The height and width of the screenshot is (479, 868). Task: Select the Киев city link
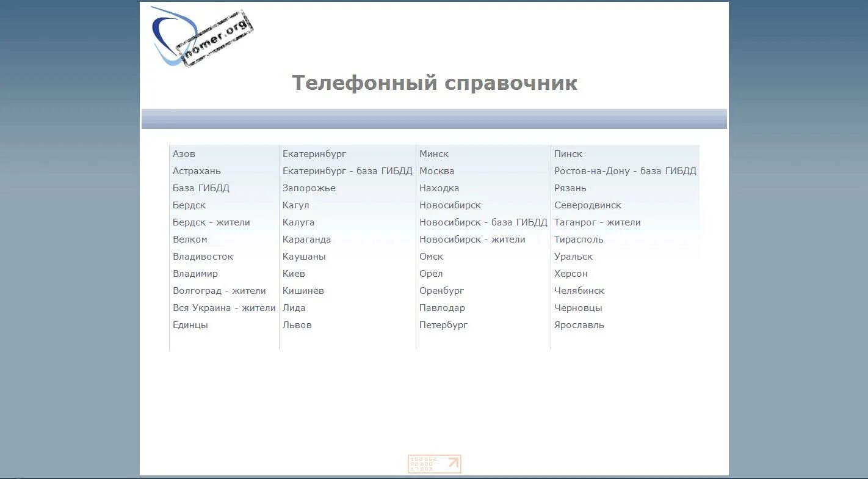pyautogui.click(x=293, y=273)
